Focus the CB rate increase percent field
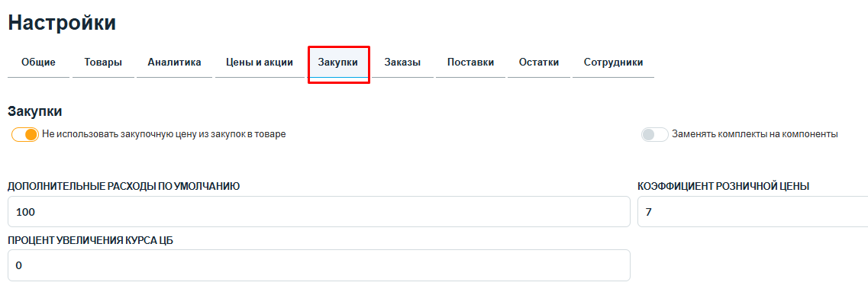The width and height of the screenshot is (868, 308). tap(318, 265)
